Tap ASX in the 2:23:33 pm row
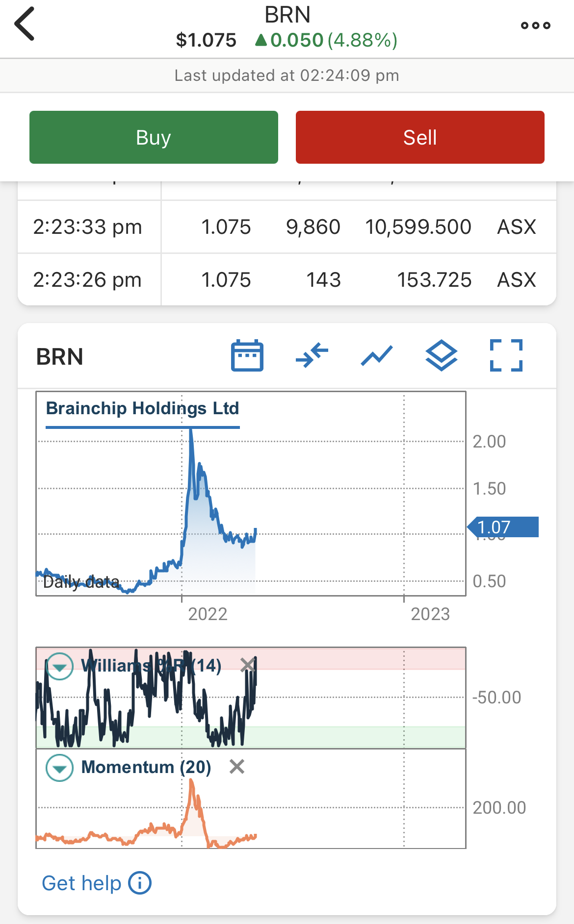The image size is (574, 924). (x=517, y=227)
